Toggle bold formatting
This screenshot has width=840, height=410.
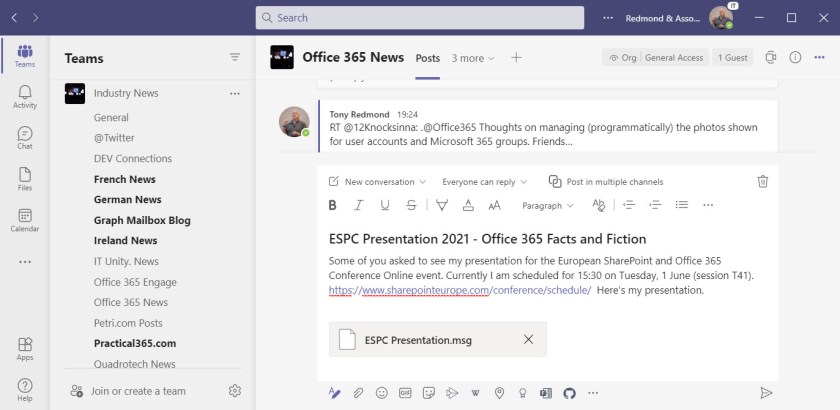pyautogui.click(x=333, y=205)
